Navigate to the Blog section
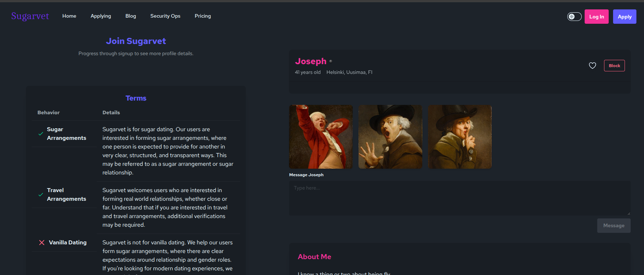Viewport: 644px width, 275px height. (131, 16)
